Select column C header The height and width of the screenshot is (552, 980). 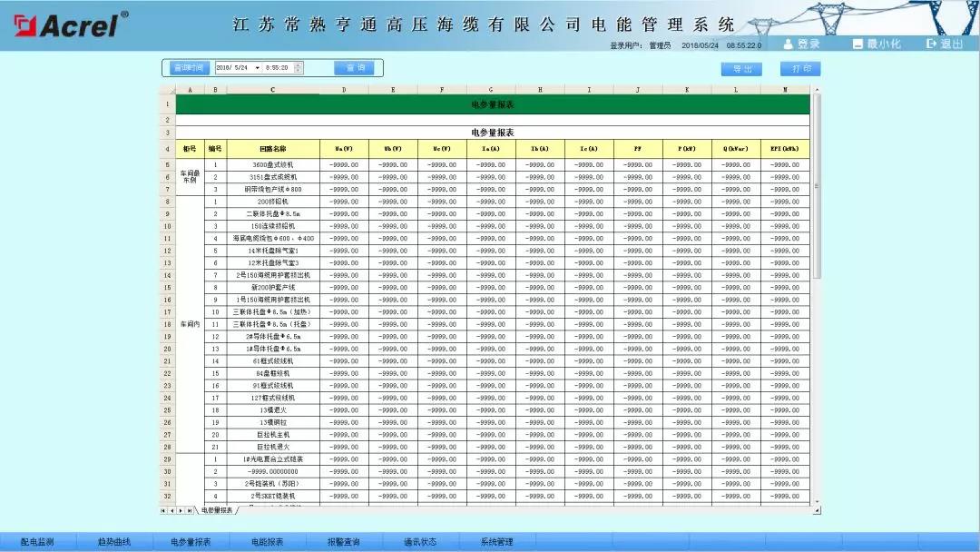(272, 90)
